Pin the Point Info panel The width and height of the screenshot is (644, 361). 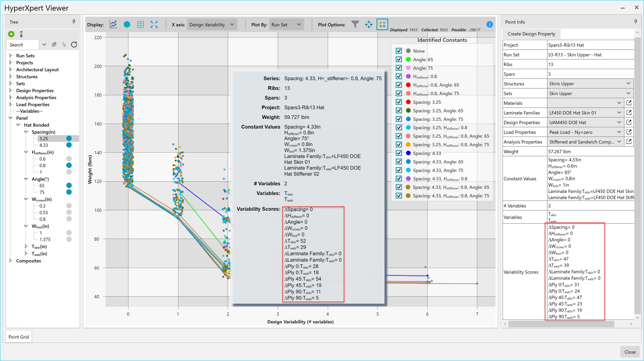coord(635,22)
